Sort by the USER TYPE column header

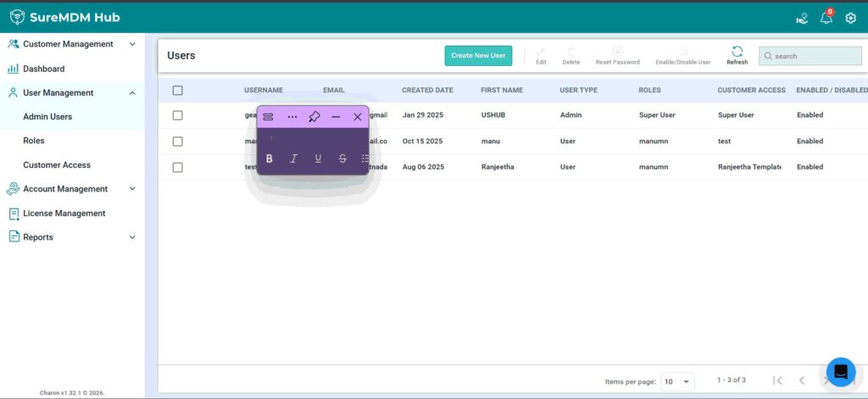578,90
